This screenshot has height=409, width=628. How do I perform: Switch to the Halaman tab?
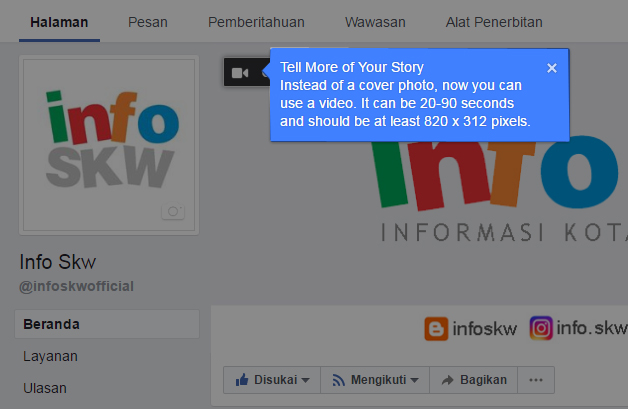click(x=59, y=22)
